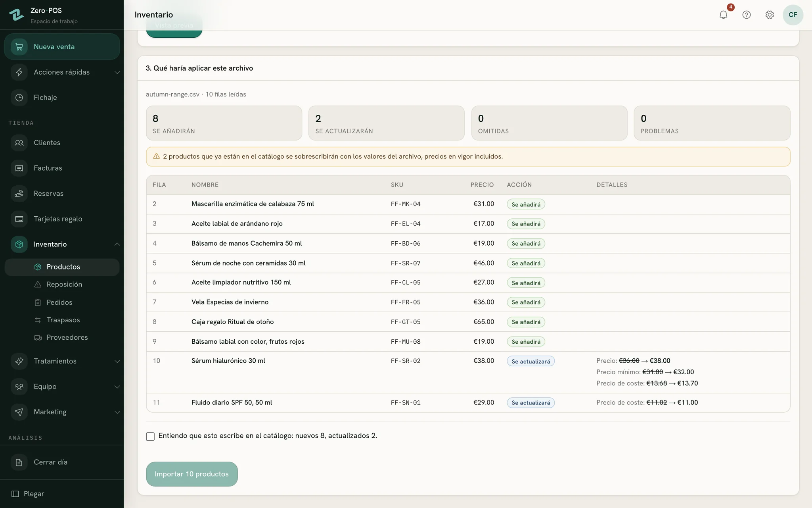Open Fichaje clock icon in sidebar
The image size is (812, 508).
(x=19, y=98)
